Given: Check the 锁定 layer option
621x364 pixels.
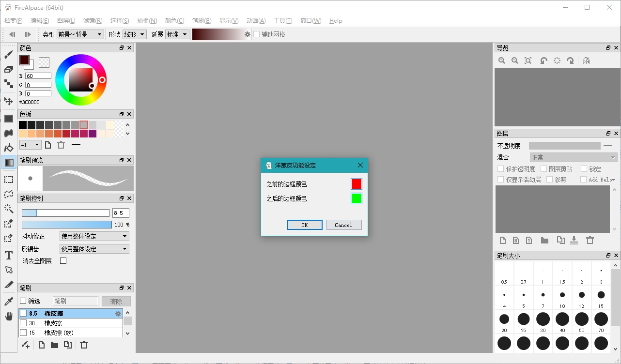Looking at the screenshot, I should (x=583, y=169).
